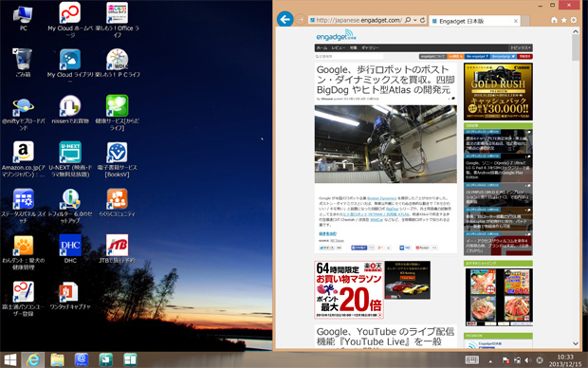The image size is (588, 368).
Task: Open browser favorites star
Action: 563,20
